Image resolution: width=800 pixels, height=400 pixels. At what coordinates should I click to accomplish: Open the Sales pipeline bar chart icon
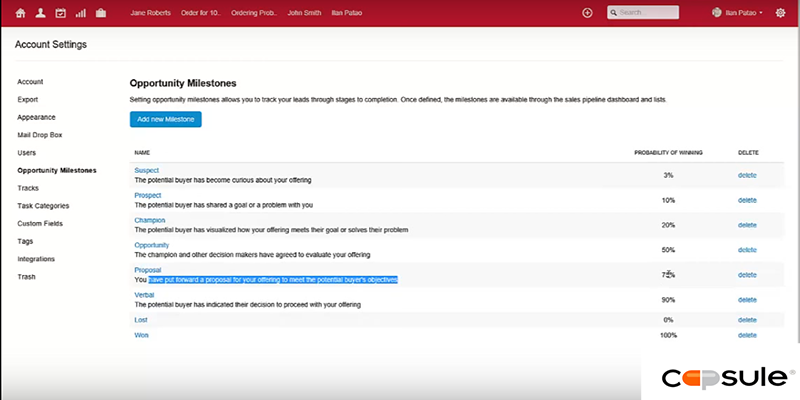coord(81,13)
